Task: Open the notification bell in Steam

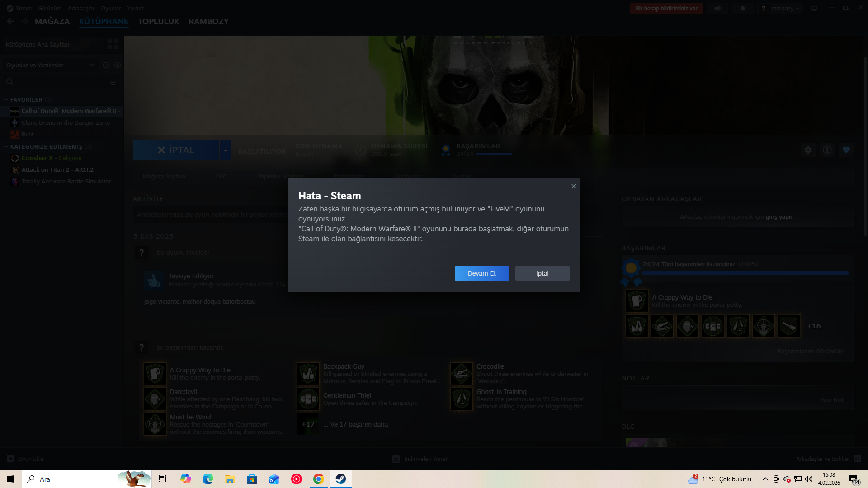Action: click(742, 9)
